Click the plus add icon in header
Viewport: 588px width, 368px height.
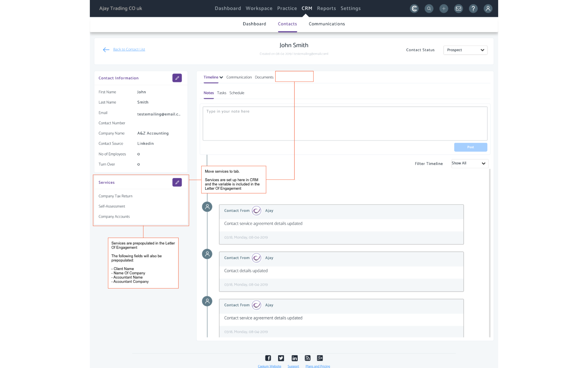444,8
